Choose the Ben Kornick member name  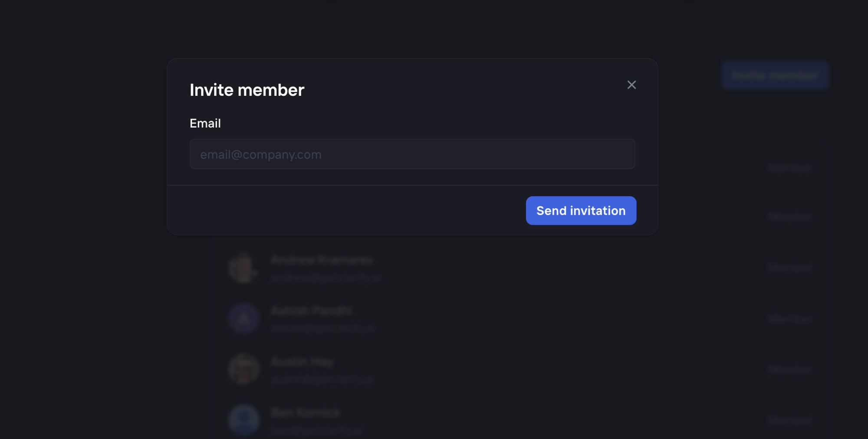pyautogui.click(x=305, y=412)
